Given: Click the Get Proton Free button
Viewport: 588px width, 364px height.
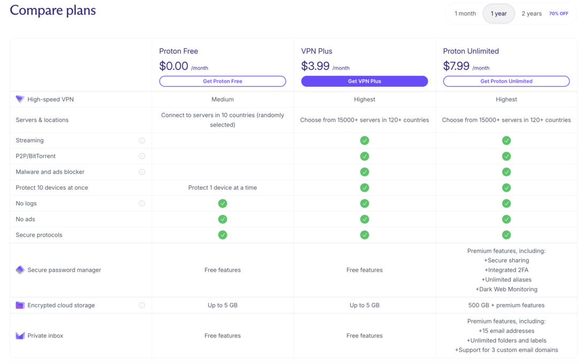Looking at the screenshot, I should pos(222,81).
